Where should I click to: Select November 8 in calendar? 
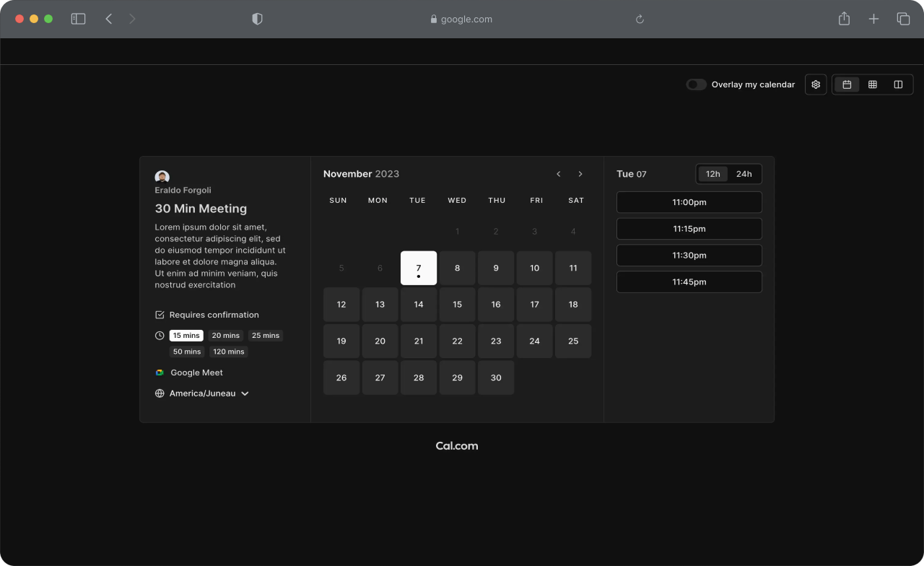coord(457,268)
